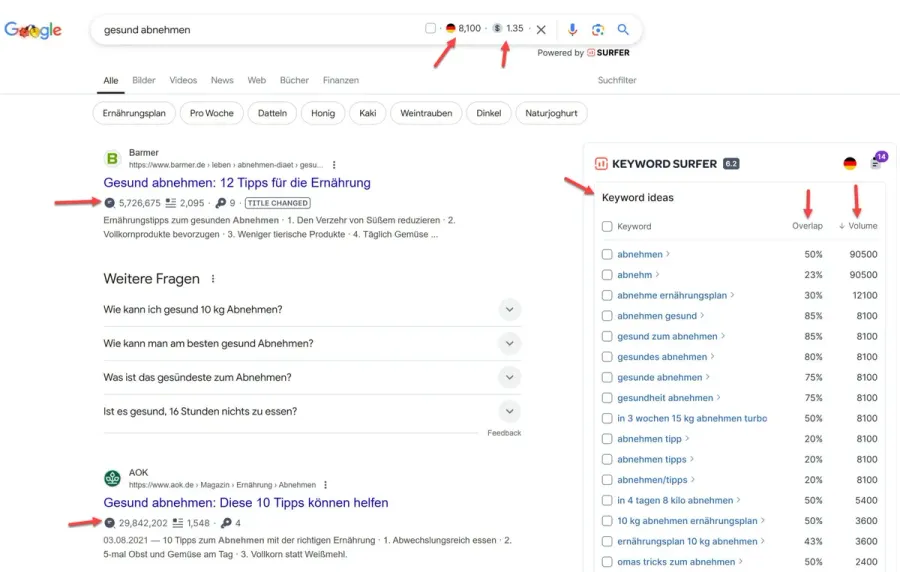
Task: Check the 'abnehmen' keyword checkbox
Action: coord(607,254)
